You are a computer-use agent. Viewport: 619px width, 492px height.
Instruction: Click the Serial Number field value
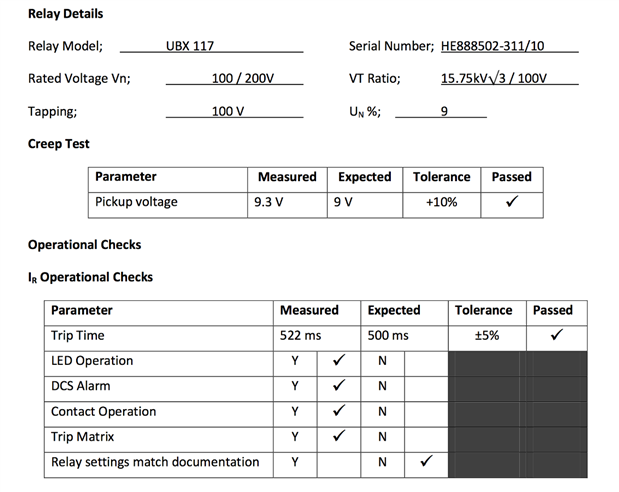508,46
